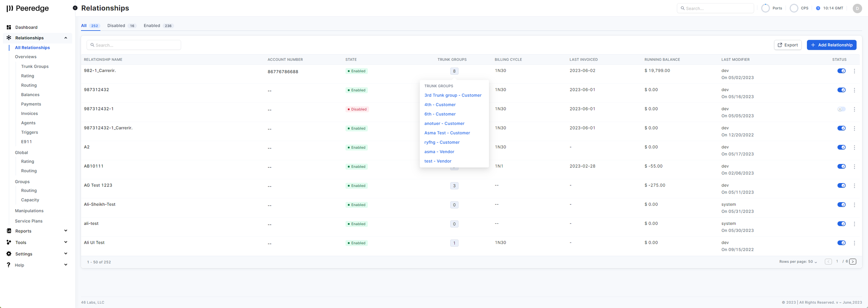Open the user avatar D menu
Screen dimensions: 868x308
point(857,8)
